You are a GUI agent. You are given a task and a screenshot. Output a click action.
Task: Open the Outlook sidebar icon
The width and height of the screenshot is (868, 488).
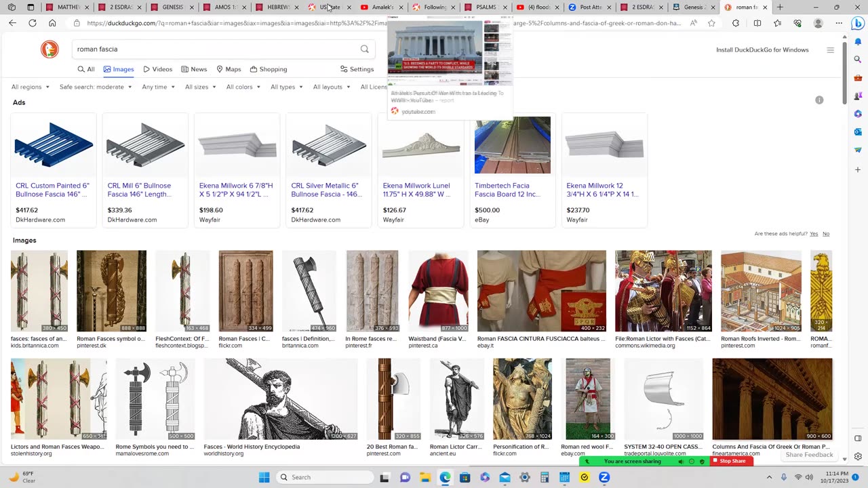[x=858, y=131]
